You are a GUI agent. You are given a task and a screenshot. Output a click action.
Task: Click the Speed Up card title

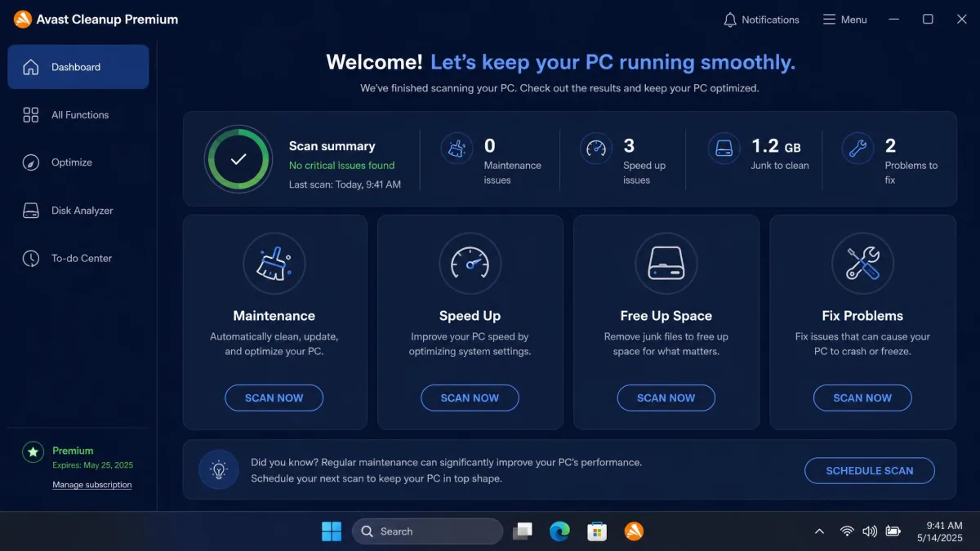(470, 316)
